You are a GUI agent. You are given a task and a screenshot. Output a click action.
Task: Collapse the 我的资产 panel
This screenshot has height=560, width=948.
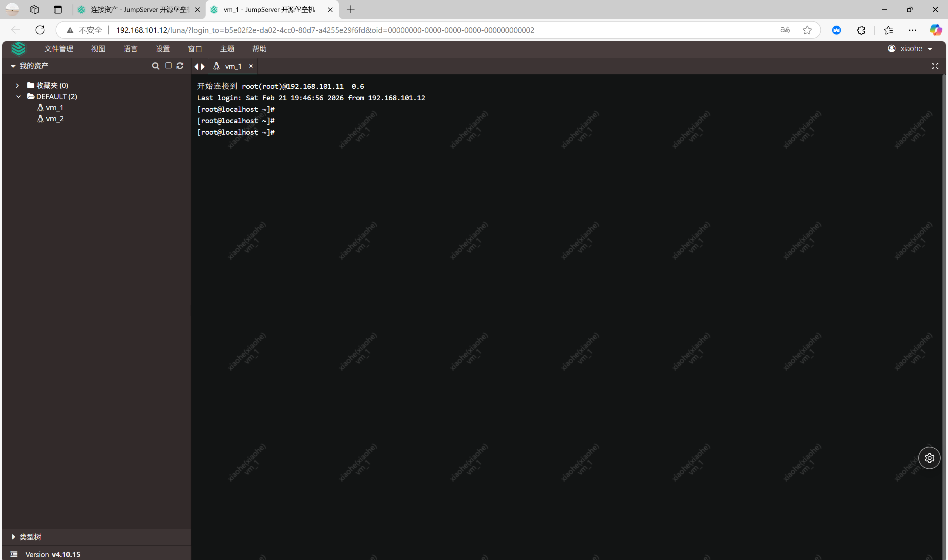tap(13, 66)
